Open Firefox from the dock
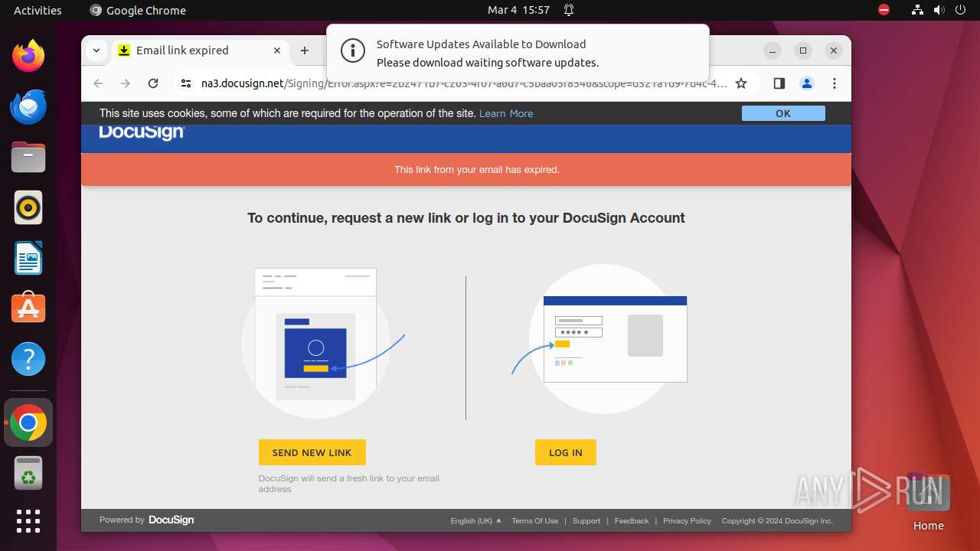The height and width of the screenshot is (551, 980). [28, 56]
